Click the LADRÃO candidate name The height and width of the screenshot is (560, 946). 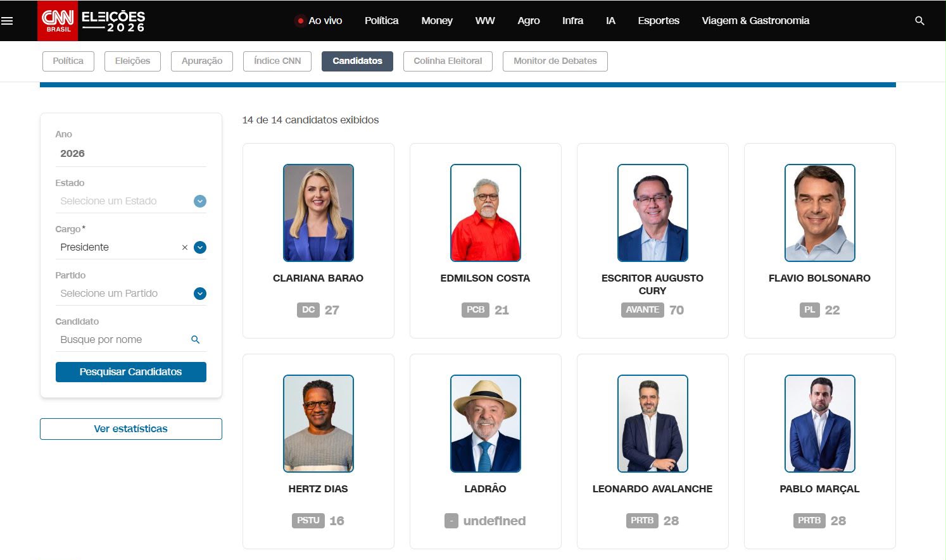point(486,489)
